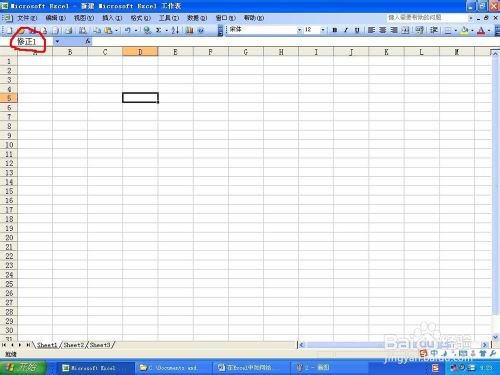
Task: Click the fx Insert Function button
Action: point(88,41)
